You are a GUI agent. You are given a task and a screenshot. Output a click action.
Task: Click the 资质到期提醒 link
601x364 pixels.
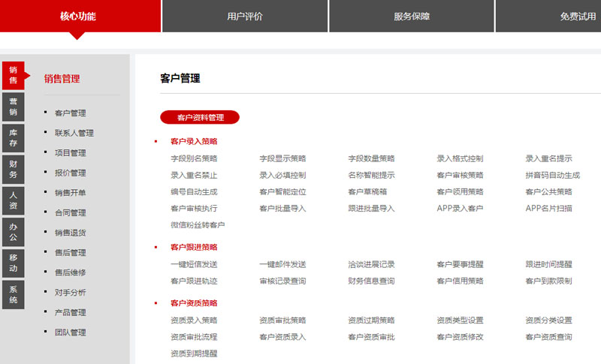click(x=194, y=353)
